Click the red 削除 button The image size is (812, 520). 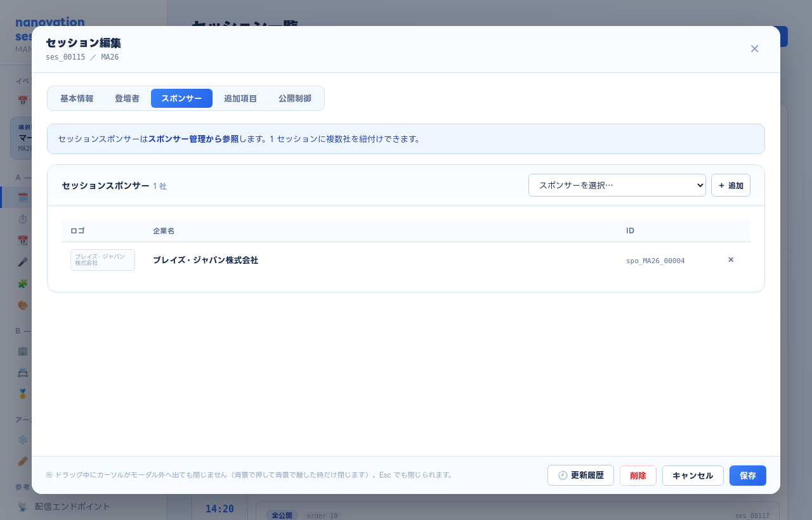(x=638, y=476)
